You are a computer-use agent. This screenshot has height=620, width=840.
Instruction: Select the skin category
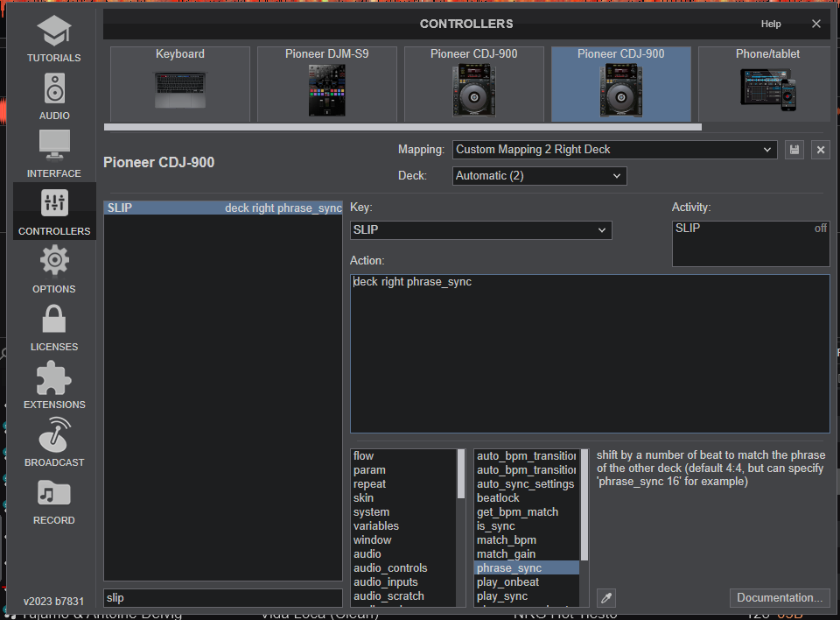[404, 497]
